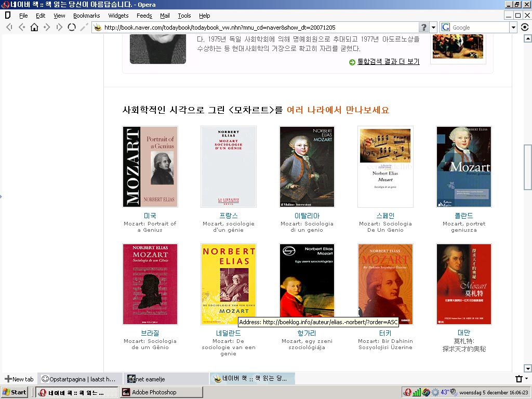Click the 터키 country link
The height and width of the screenshot is (399, 532).
[x=385, y=333]
